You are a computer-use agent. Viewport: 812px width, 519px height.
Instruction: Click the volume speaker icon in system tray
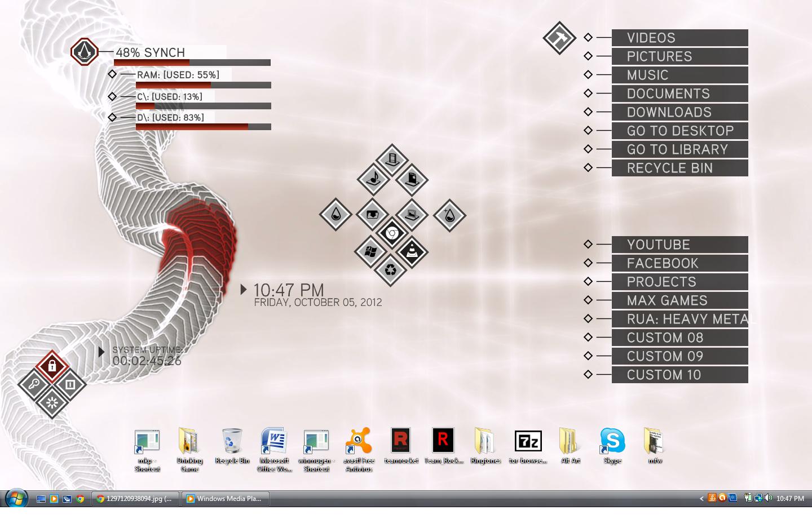pyautogui.click(x=768, y=498)
